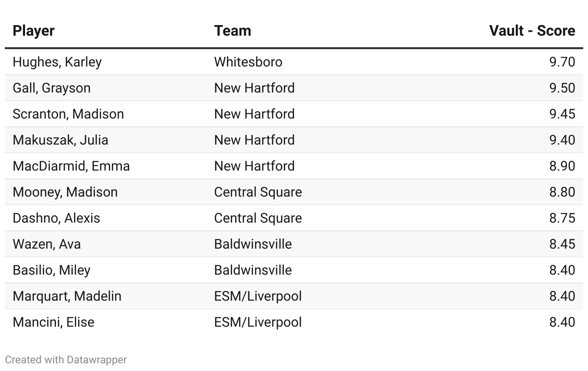Click the Vault - Score column header
The image size is (588, 371).
[532, 31]
